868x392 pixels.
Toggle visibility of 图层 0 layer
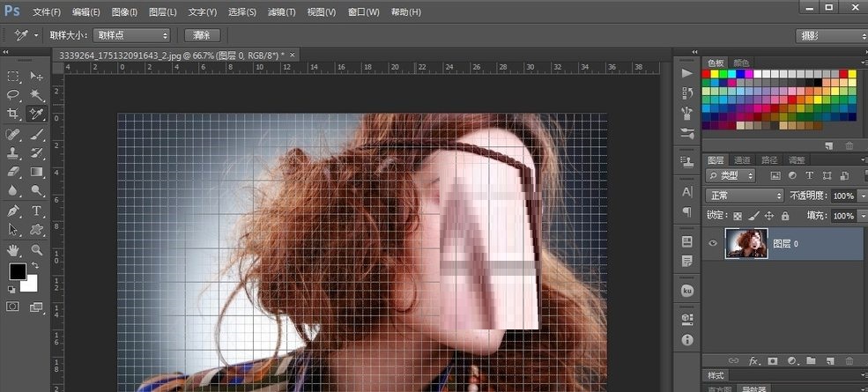click(713, 243)
